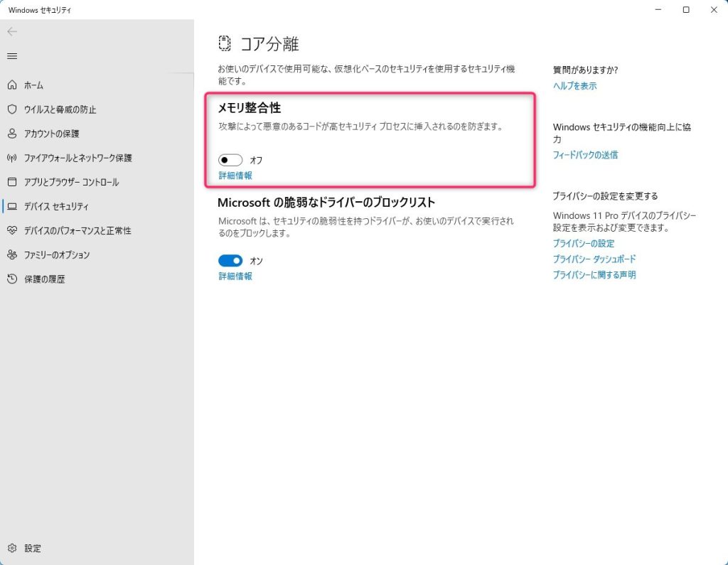The height and width of the screenshot is (565, 728).
Task: Expand the hamburger navigation menu
Action: (x=12, y=56)
